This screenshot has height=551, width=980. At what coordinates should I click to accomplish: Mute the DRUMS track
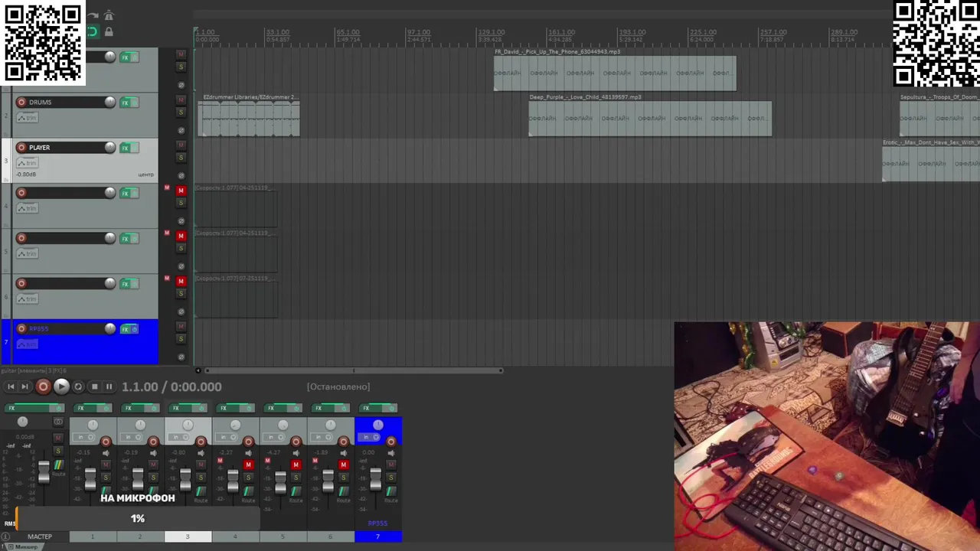click(x=181, y=99)
